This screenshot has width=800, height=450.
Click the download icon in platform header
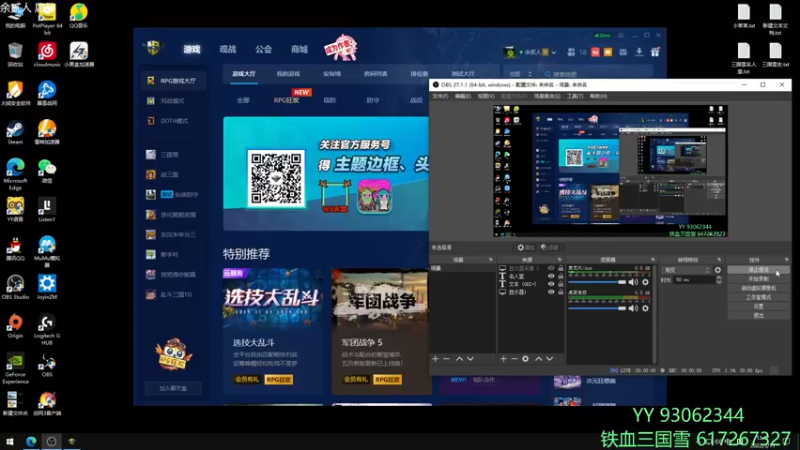click(x=639, y=52)
